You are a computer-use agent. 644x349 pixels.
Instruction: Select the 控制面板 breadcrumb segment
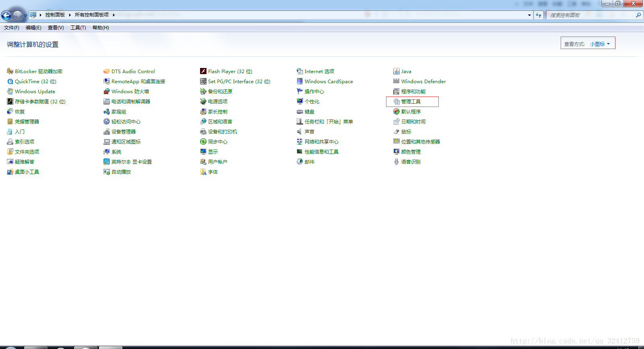pyautogui.click(x=55, y=15)
